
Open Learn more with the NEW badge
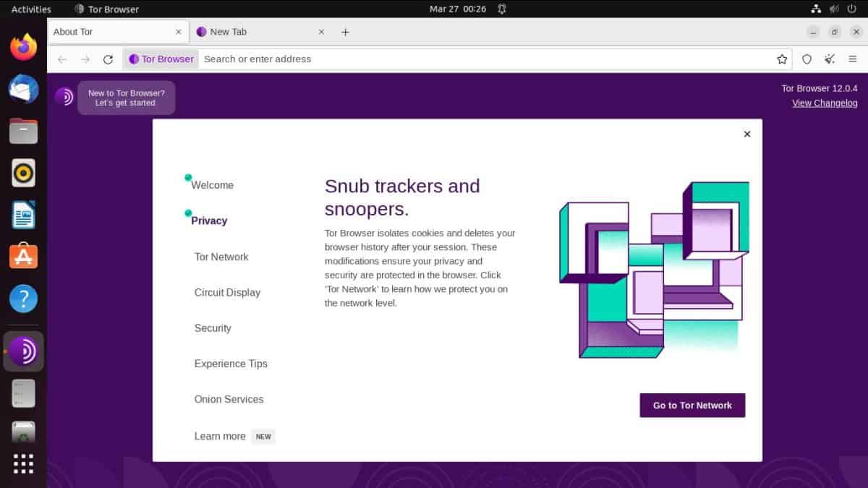220,436
